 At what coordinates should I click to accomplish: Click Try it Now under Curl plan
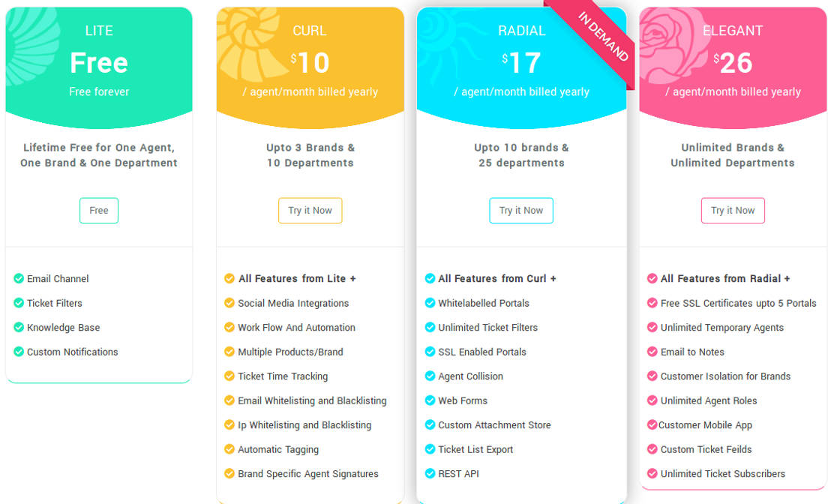[310, 211]
